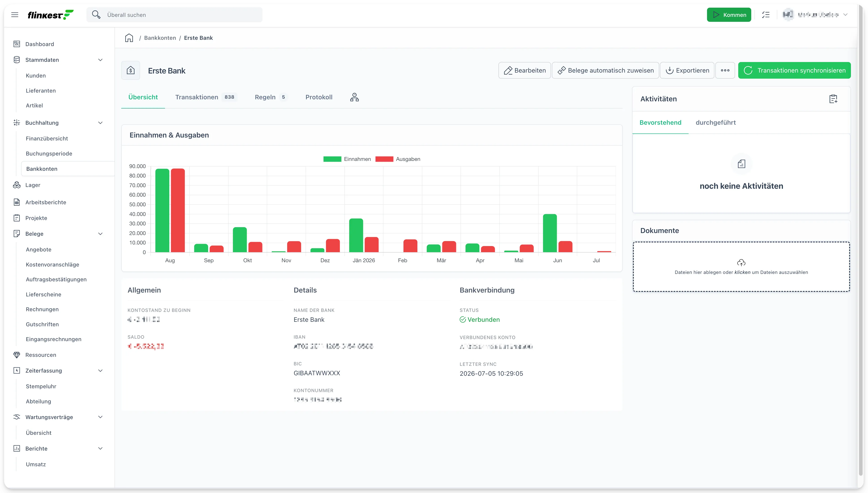Screen dimensions: 868x493
Task: Toggle Einnahmen series in chart legend
Action: (347, 159)
